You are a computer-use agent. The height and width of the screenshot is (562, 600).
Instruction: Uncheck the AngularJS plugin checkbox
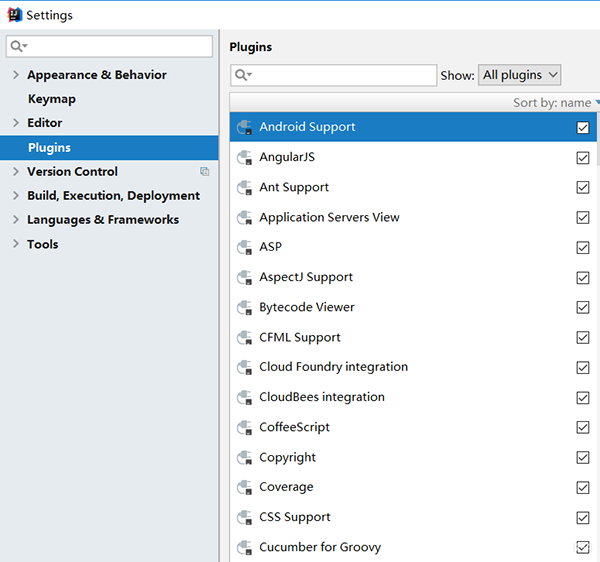pos(583,158)
